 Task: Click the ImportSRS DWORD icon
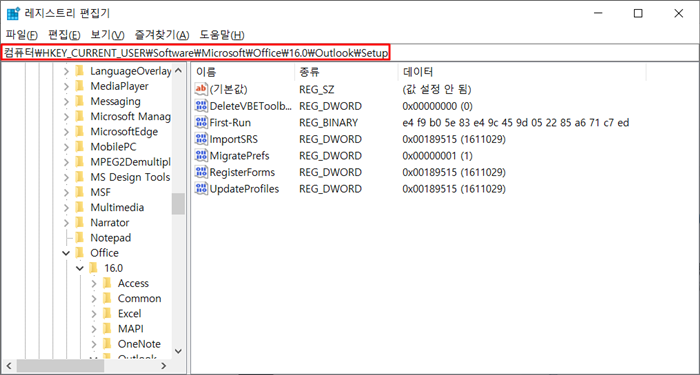202,139
